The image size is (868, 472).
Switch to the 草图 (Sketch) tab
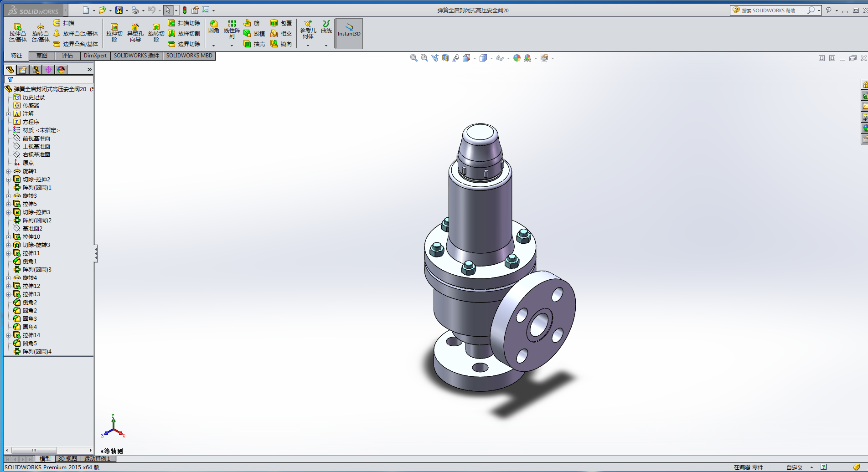[x=42, y=56]
